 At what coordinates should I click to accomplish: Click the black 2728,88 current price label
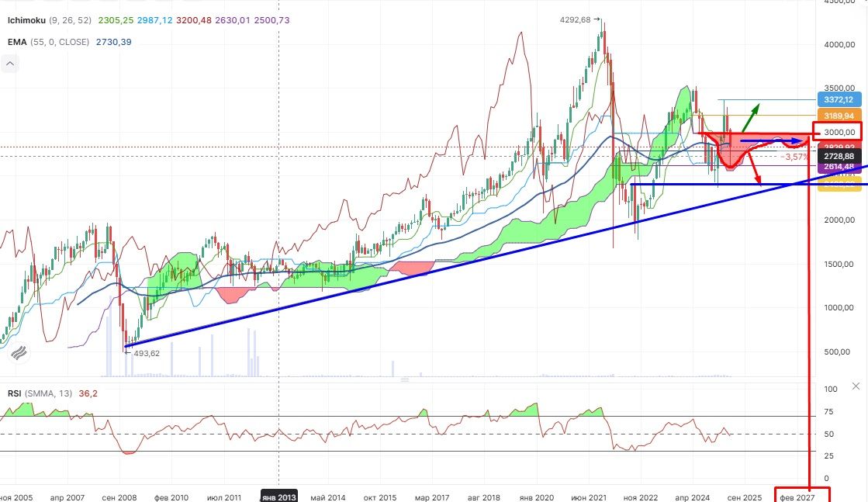coord(839,157)
